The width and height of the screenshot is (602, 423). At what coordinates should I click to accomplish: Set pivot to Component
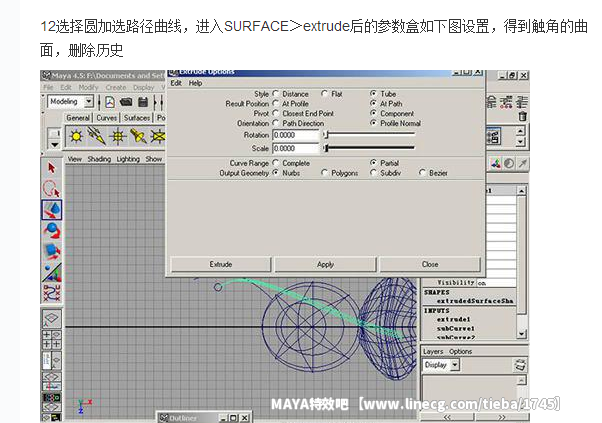(373, 113)
